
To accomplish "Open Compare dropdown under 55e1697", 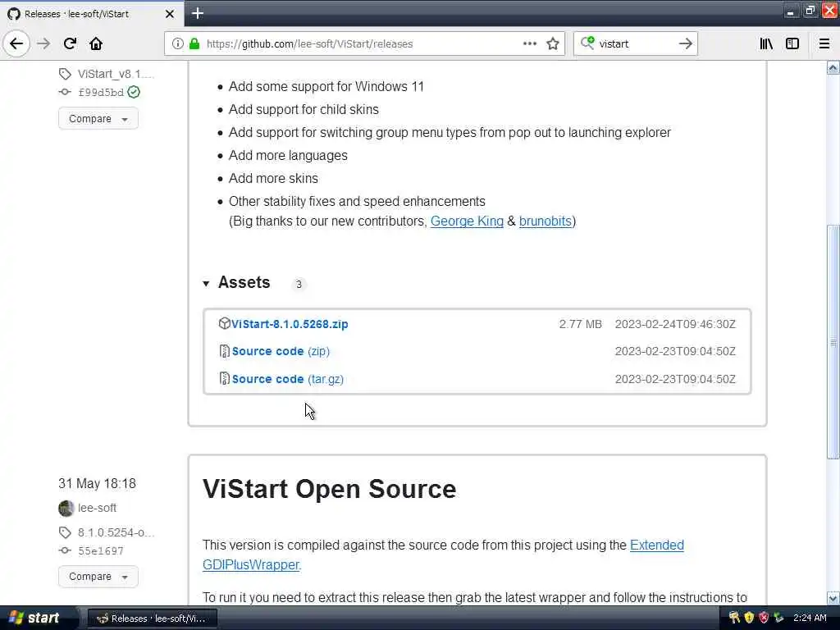I will 98,577.
